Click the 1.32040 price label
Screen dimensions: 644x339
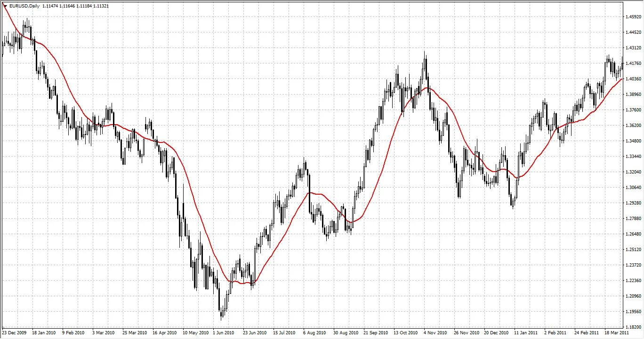(633, 172)
